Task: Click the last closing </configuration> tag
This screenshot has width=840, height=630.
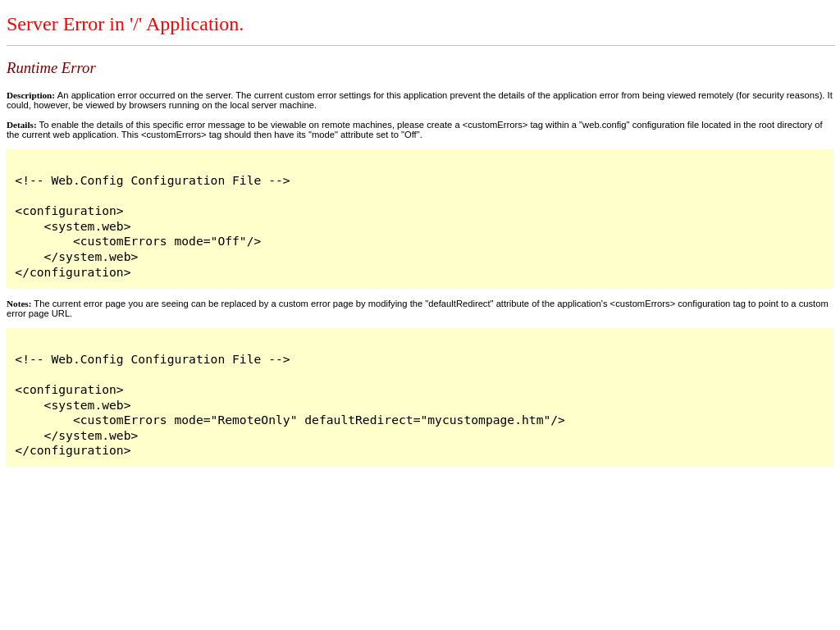Action: point(73,451)
